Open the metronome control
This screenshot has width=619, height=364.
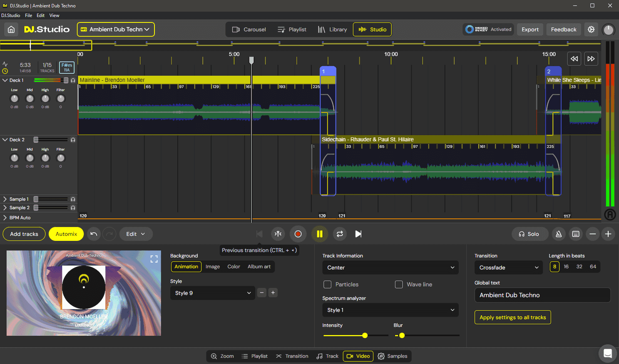click(558, 234)
